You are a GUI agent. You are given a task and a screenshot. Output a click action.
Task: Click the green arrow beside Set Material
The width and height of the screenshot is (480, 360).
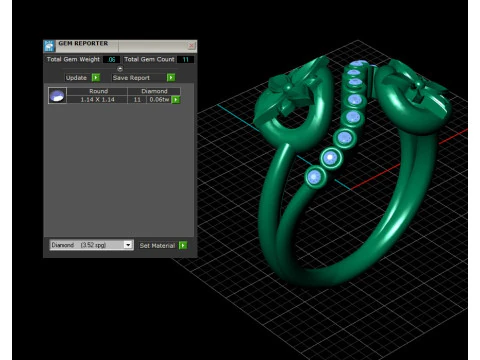(x=183, y=245)
